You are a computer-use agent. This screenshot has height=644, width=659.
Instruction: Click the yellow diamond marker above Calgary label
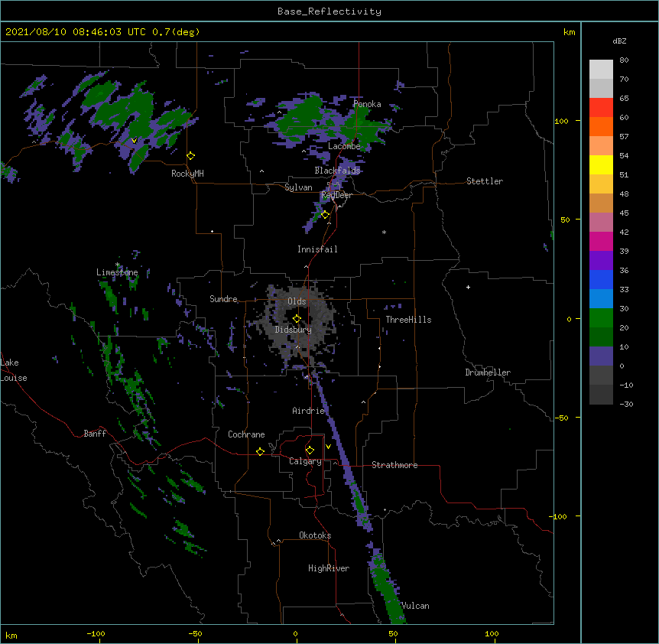310,450
